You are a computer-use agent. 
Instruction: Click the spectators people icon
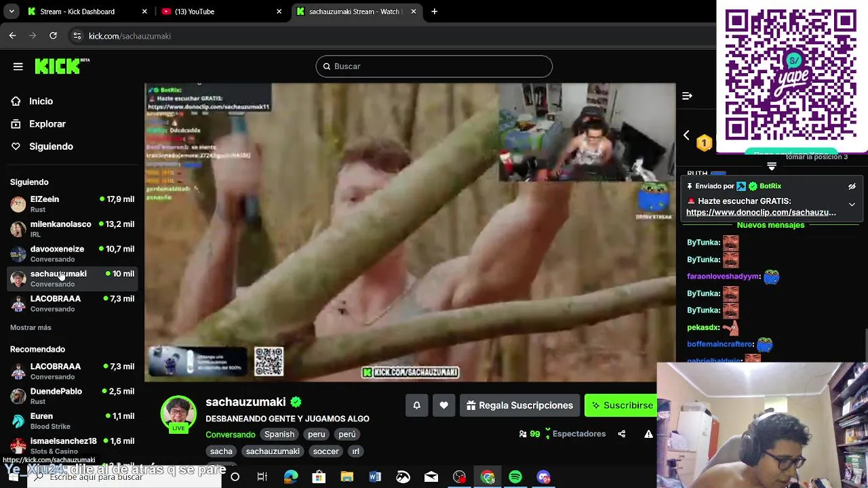tap(523, 434)
